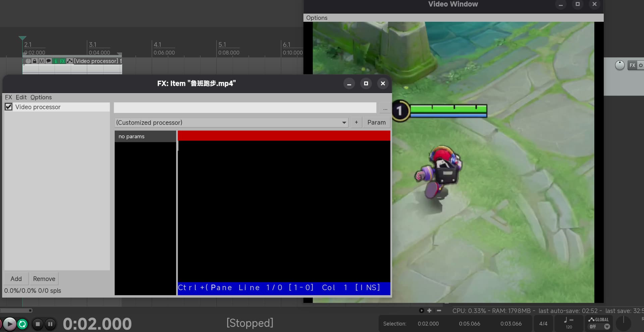Click the 4.1 ruler mark

157,45
